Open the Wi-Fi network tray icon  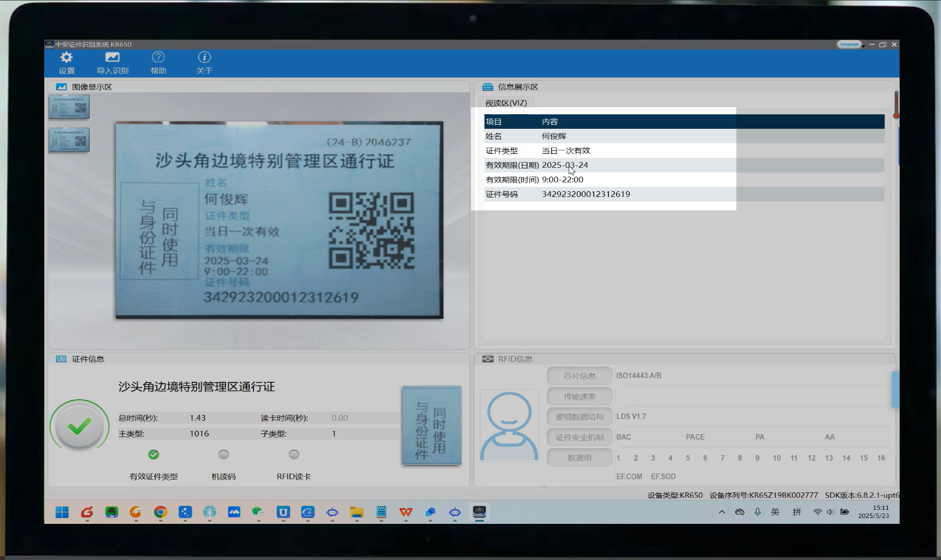pos(817,512)
